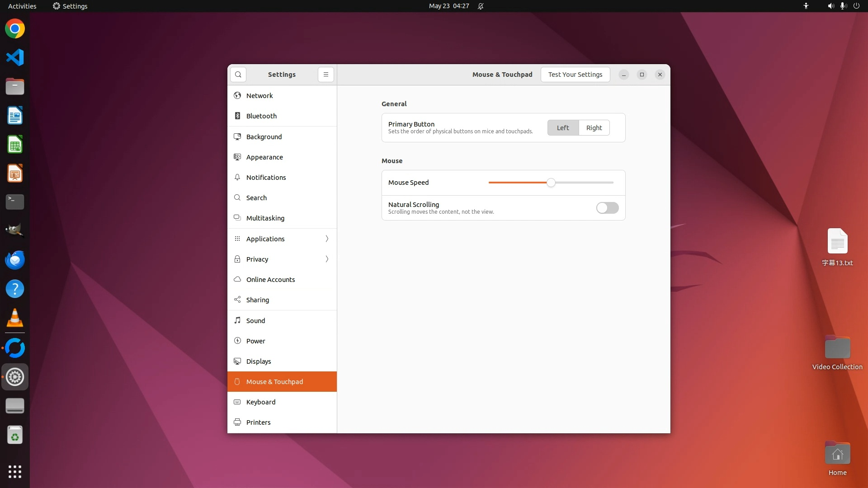Click the Sound music note icon
Viewport: 868px width, 488px height.
click(x=237, y=320)
